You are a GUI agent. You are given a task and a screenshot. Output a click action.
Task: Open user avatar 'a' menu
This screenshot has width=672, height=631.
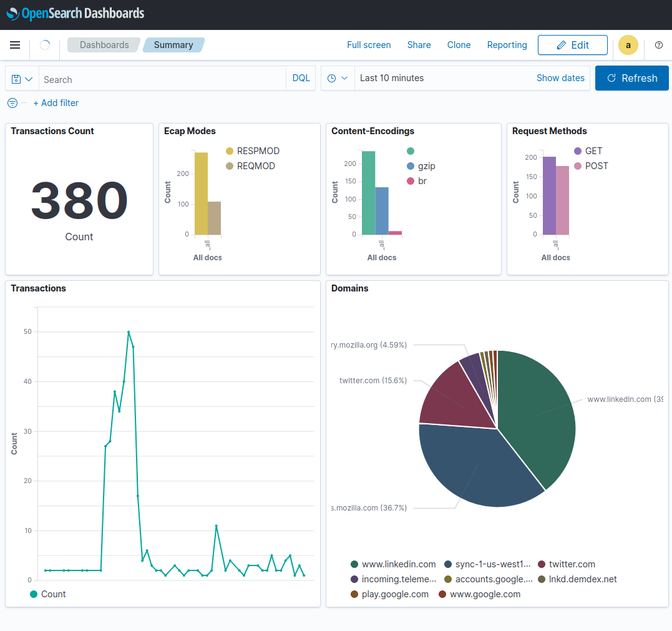(x=628, y=45)
